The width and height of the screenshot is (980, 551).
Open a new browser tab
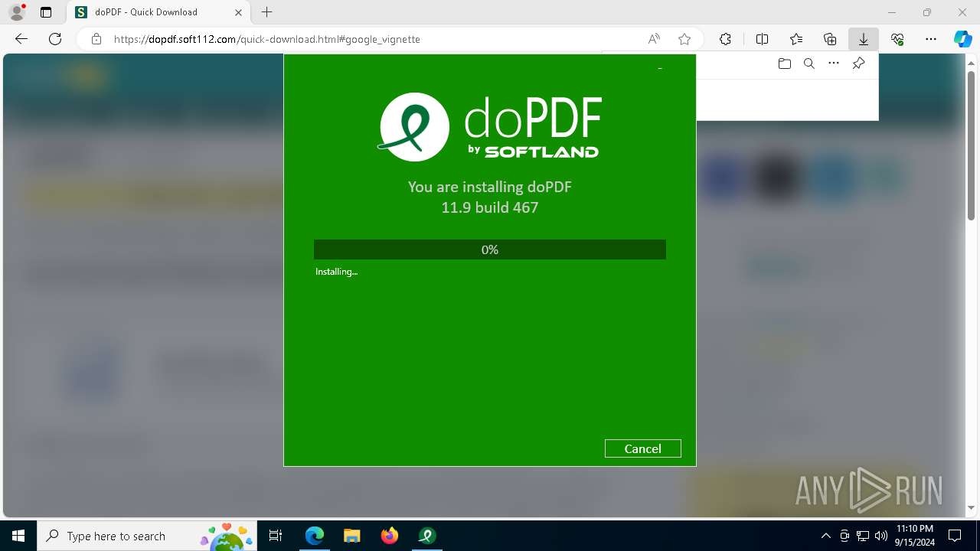[266, 12]
